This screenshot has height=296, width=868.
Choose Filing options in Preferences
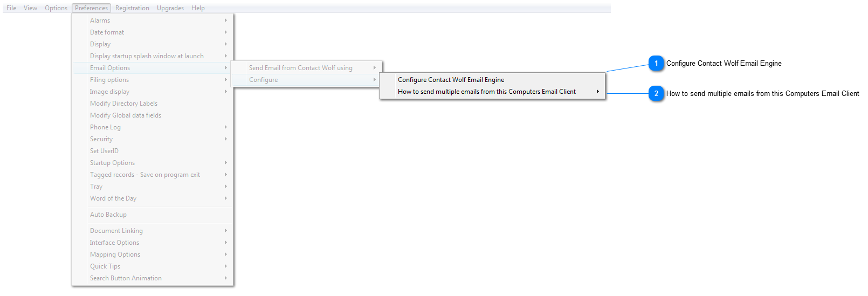(x=153, y=80)
